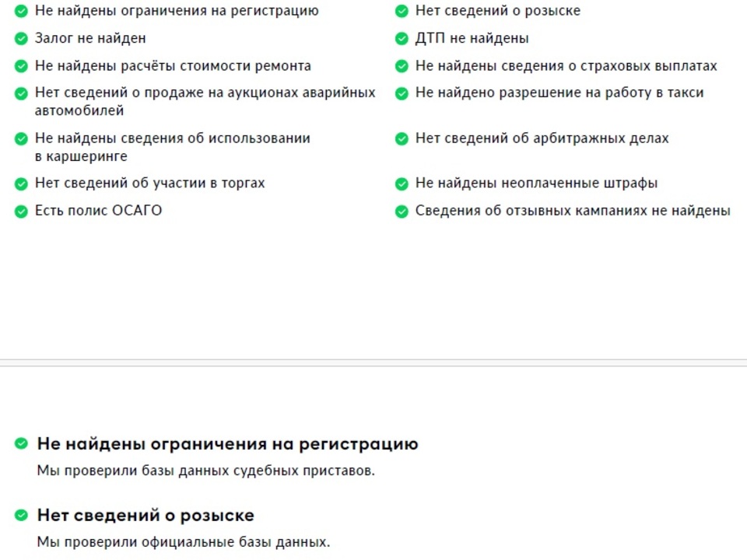Click bold heading "Нет сведений о розыске"
Screen dimensions: 747x560
coord(146,516)
